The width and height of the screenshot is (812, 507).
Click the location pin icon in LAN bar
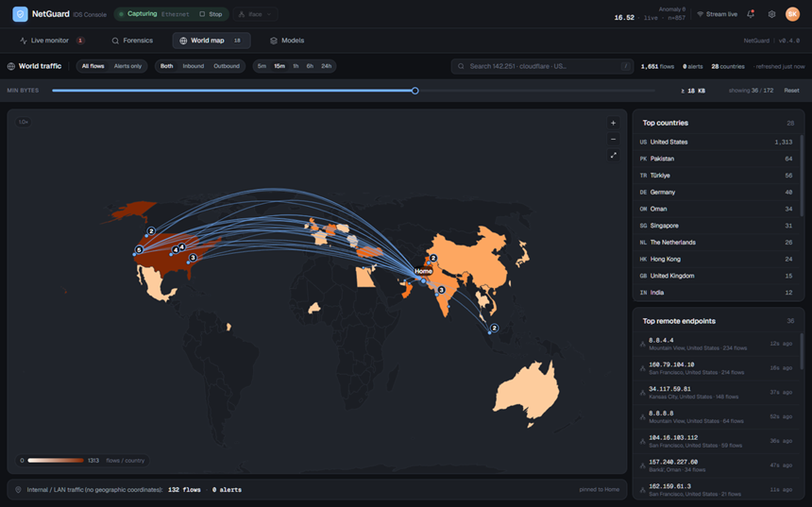[x=18, y=490]
